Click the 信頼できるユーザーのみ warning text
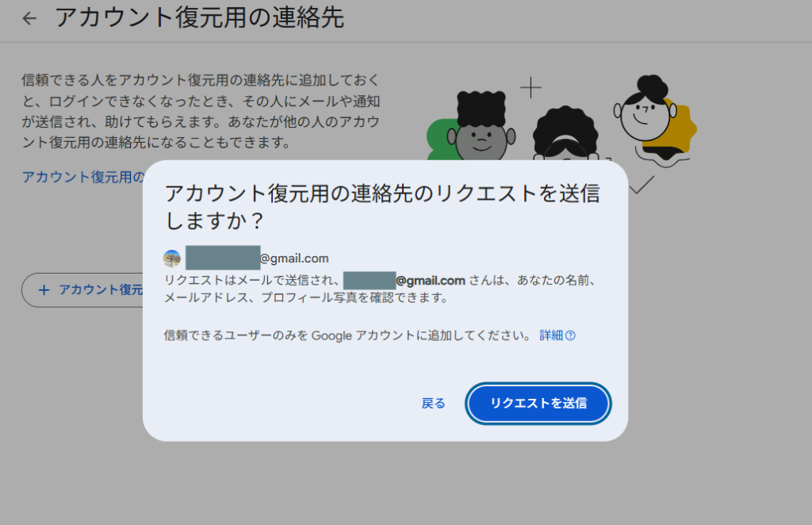This screenshot has width=812, height=525. pos(347,335)
